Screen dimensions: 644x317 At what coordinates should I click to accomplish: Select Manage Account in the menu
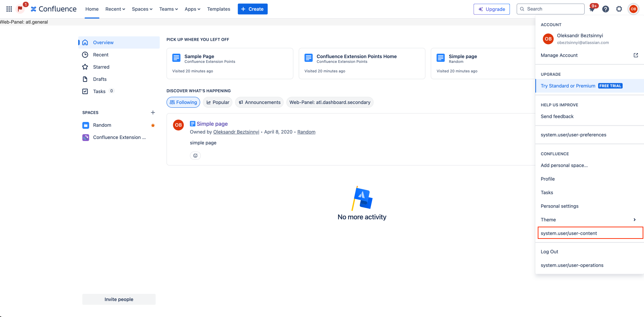pyautogui.click(x=590, y=55)
